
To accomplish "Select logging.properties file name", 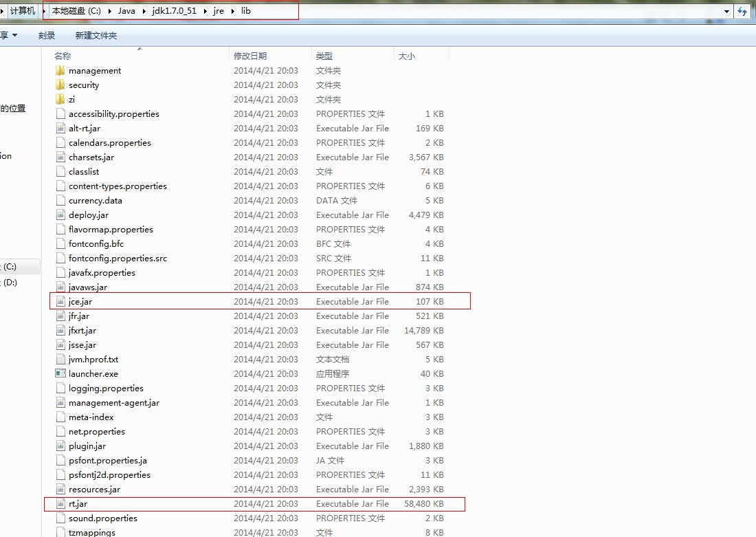I will pyautogui.click(x=106, y=388).
